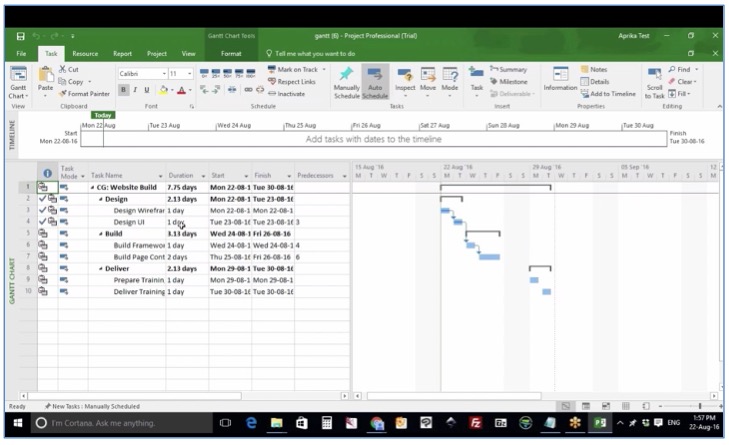Insert a Summary task
The height and width of the screenshot is (445, 729).
[x=508, y=69]
